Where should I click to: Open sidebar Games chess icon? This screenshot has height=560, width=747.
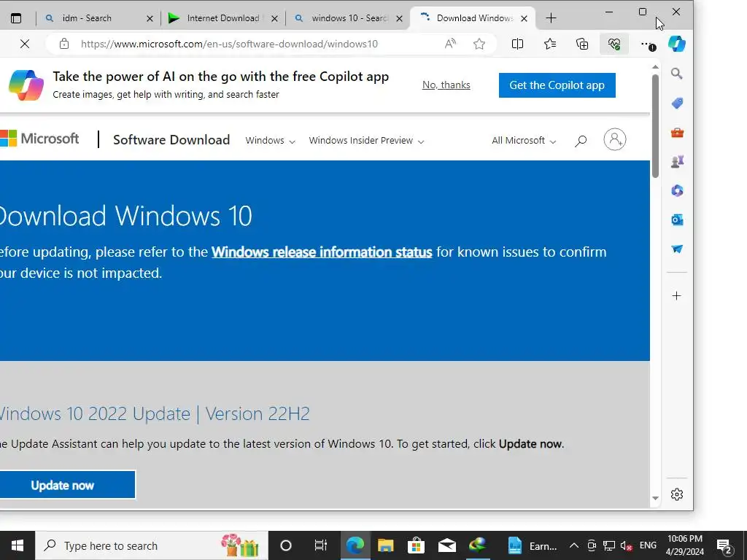[x=677, y=162]
